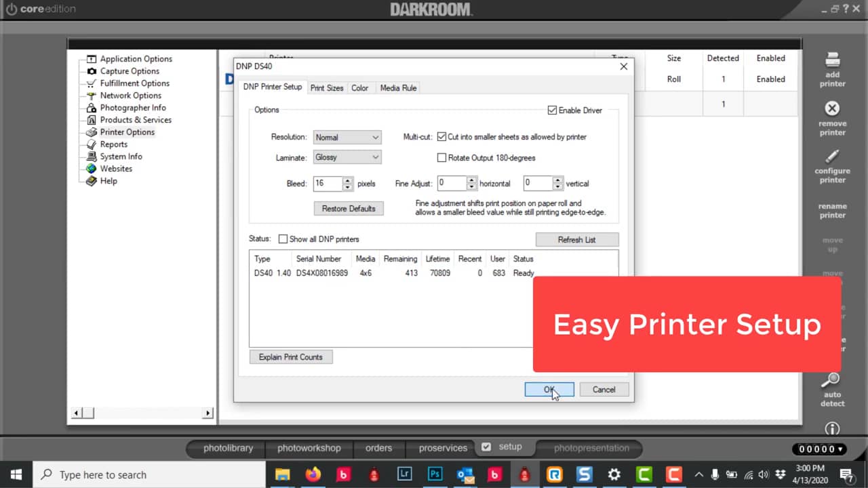The height and width of the screenshot is (488, 868).
Task: Open the orange Camtasia icon on taskbar
Action: [673, 474]
